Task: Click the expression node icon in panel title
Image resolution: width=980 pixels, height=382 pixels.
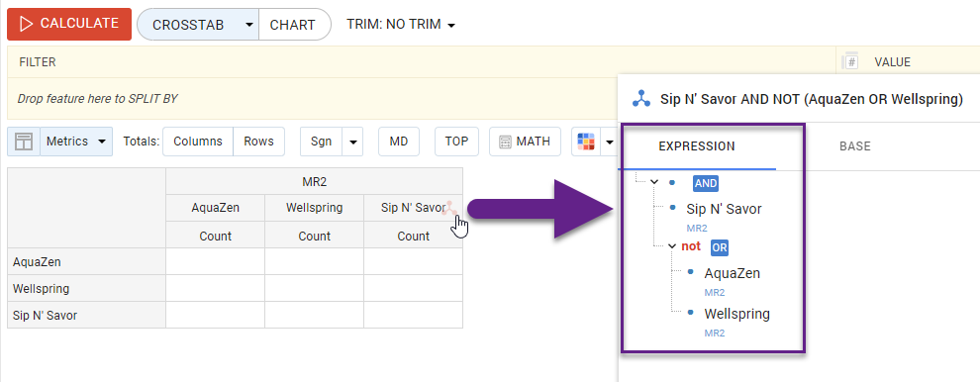Action: (640, 98)
